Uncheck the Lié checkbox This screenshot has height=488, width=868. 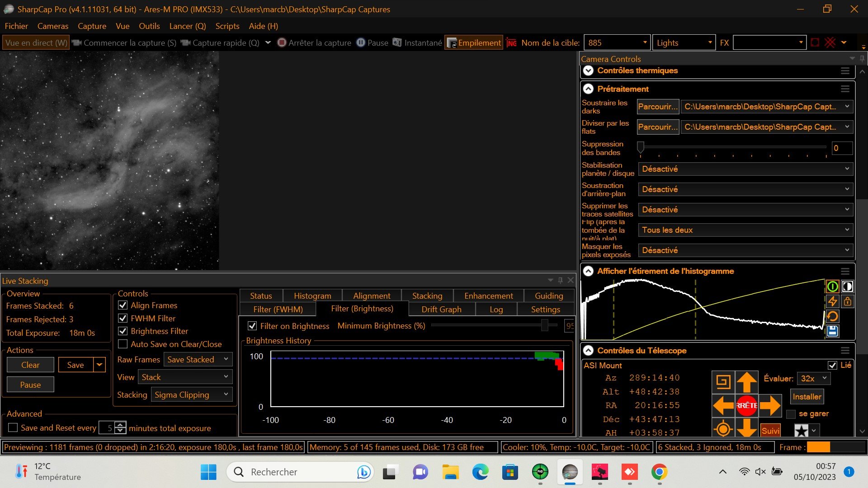tap(832, 365)
